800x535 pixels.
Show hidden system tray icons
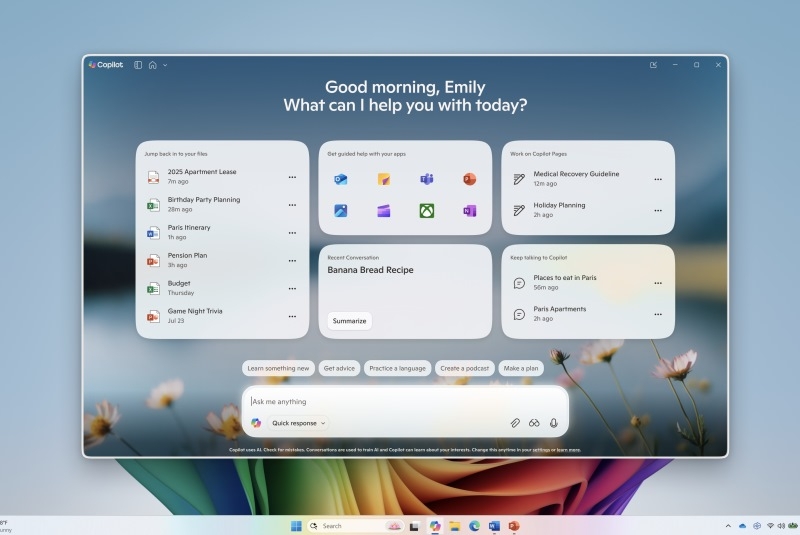728,526
